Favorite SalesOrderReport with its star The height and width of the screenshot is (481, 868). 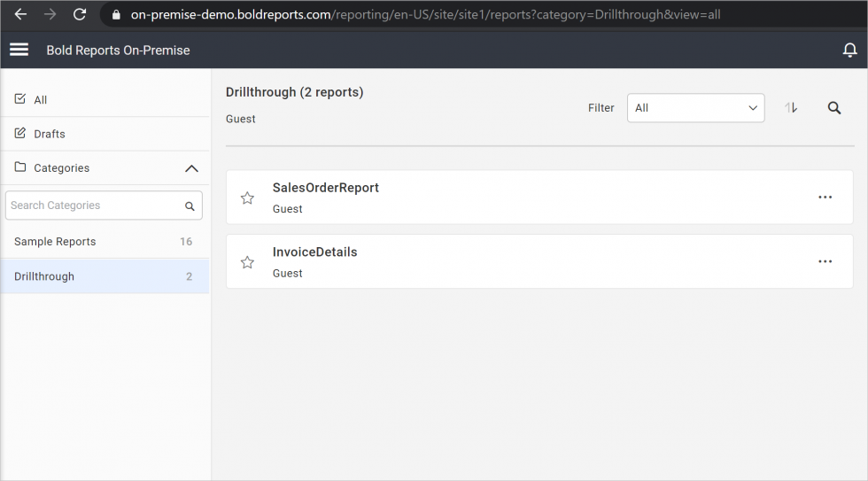(x=247, y=198)
